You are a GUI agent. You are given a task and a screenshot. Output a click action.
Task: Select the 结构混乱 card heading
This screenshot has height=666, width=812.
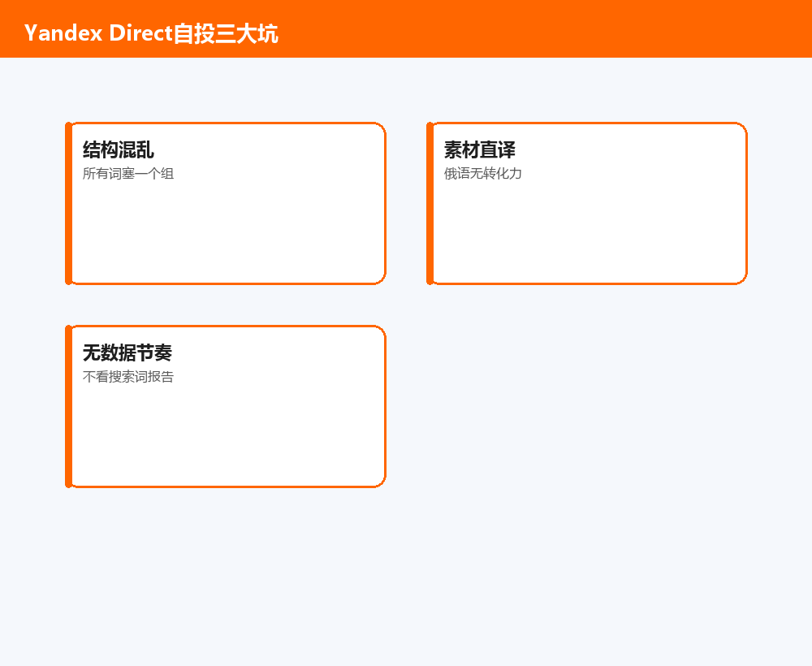tap(119, 149)
